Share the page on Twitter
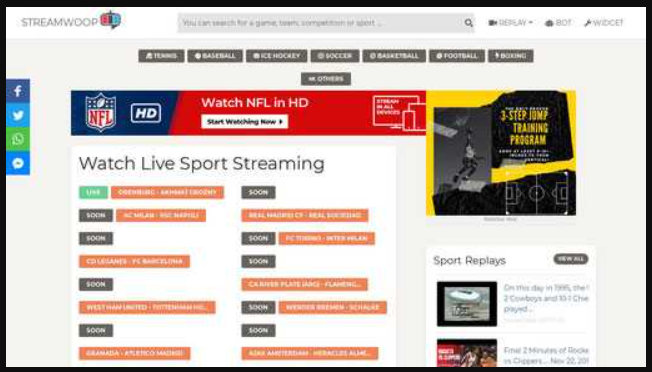 (18, 115)
